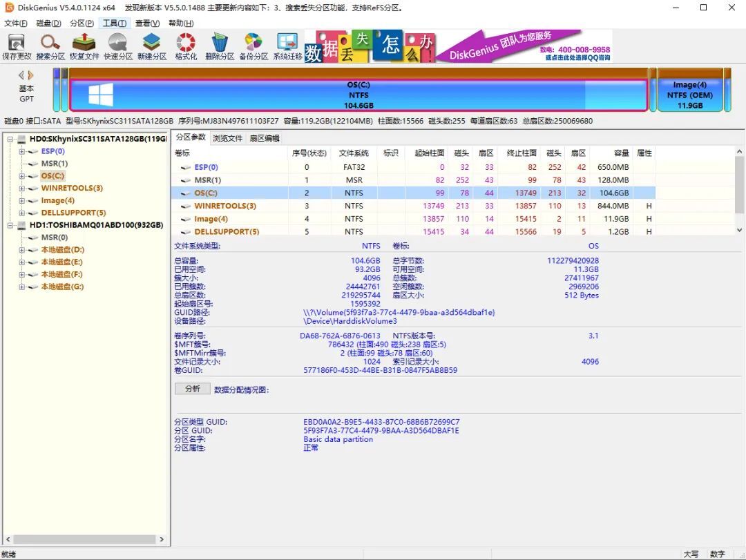This screenshot has width=746, height=560.
Task: Click the Windows logo on OS(C:) partition bar
Action: click(101, 95)
